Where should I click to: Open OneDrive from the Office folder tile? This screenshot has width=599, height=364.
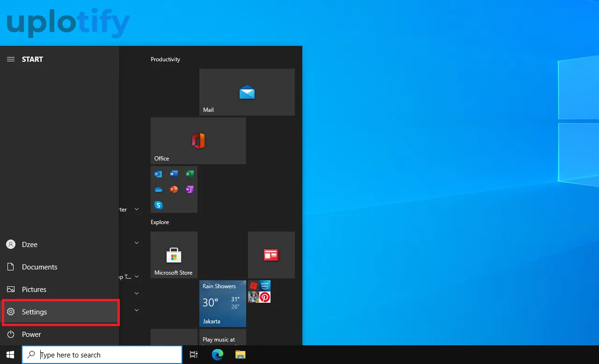coord(158,189)
